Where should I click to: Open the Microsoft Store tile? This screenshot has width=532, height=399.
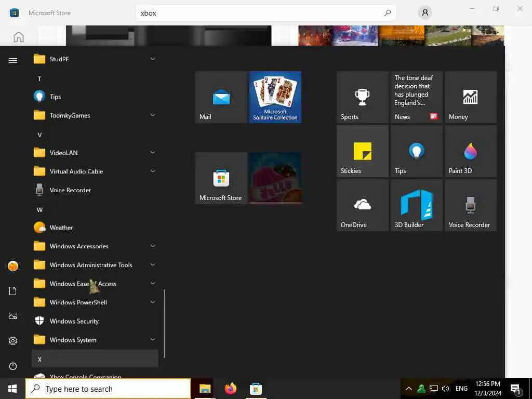coord(221,178)
